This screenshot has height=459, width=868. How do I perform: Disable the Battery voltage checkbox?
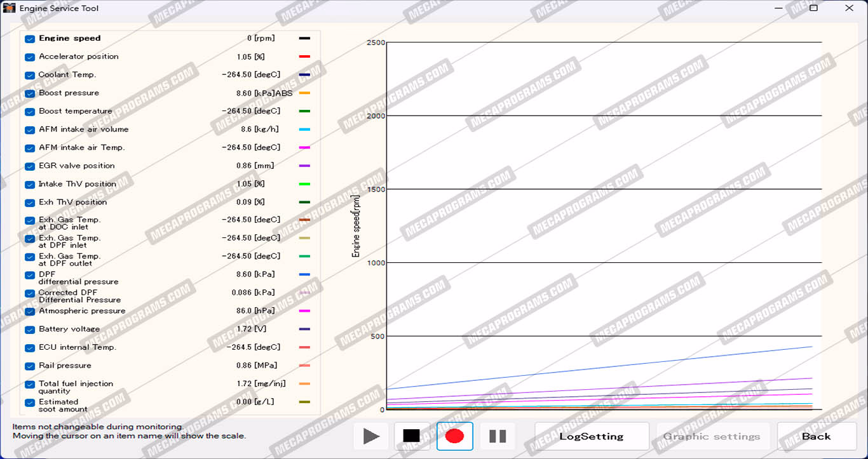pos(30,329)
